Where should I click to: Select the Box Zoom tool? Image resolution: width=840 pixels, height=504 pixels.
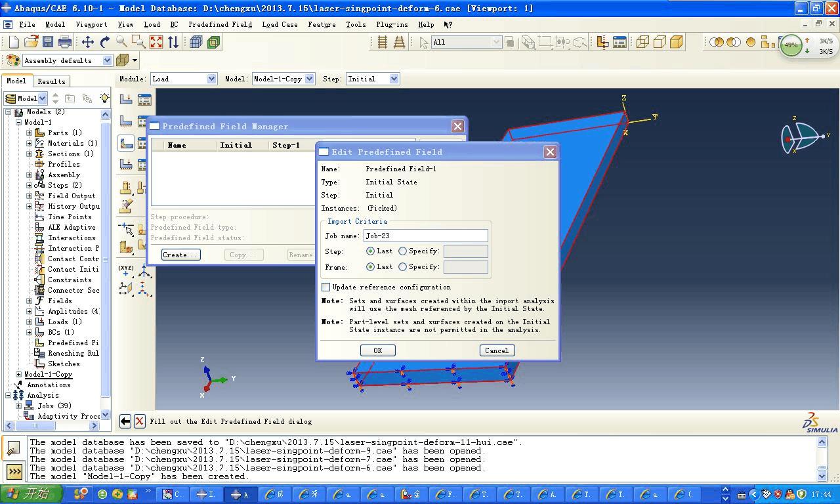[x=138, y=42]
